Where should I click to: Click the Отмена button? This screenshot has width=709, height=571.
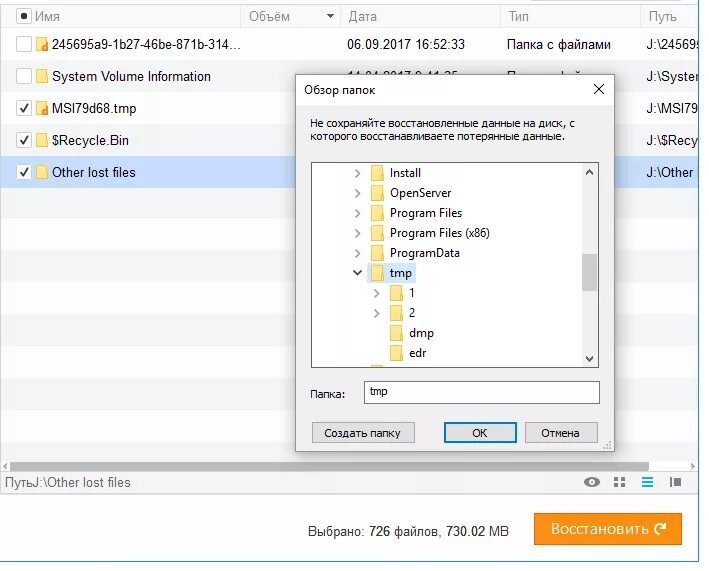561,433
